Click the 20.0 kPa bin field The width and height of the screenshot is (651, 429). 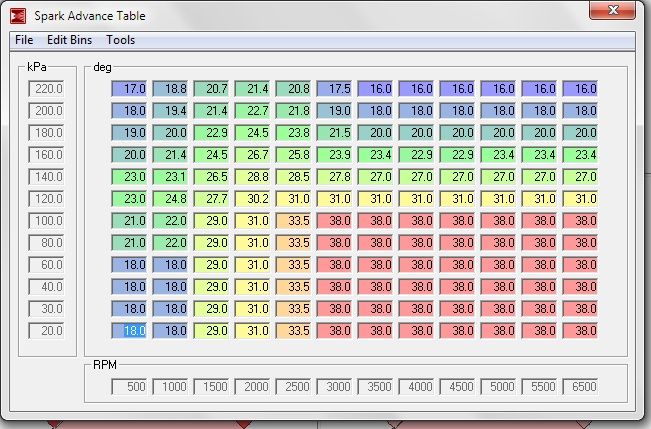(47, 330)
